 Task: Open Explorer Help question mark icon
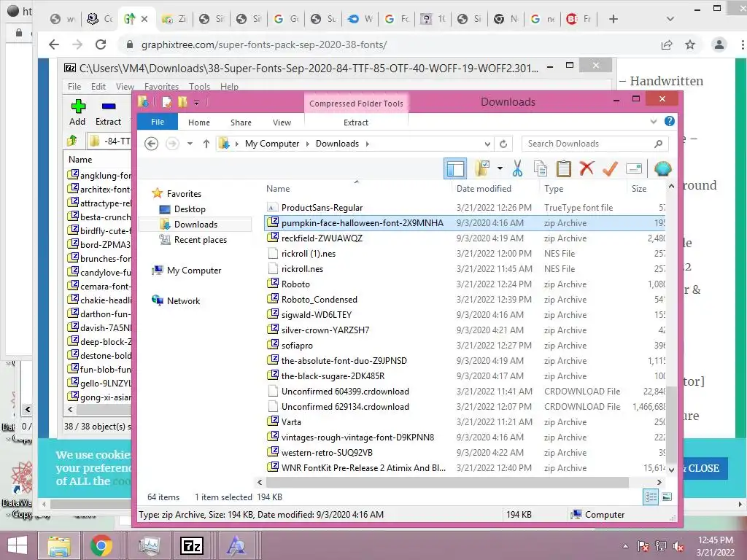670,122
